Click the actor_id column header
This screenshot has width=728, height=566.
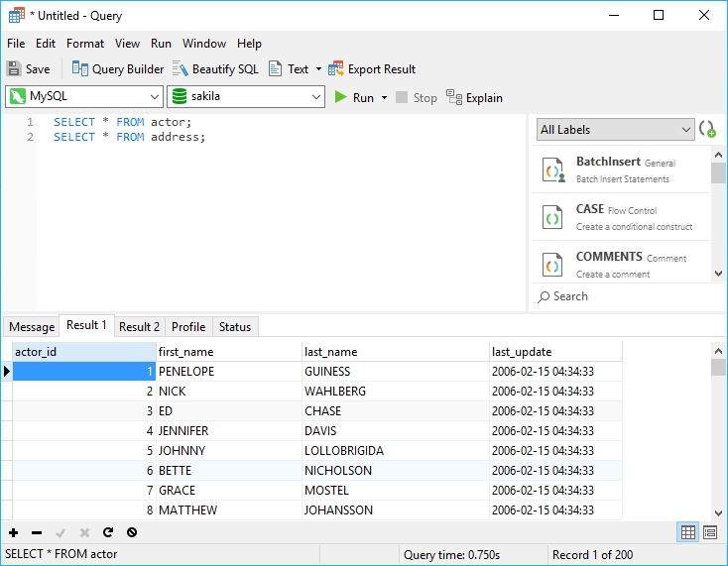pyautogui.click(x=84, y=352)
